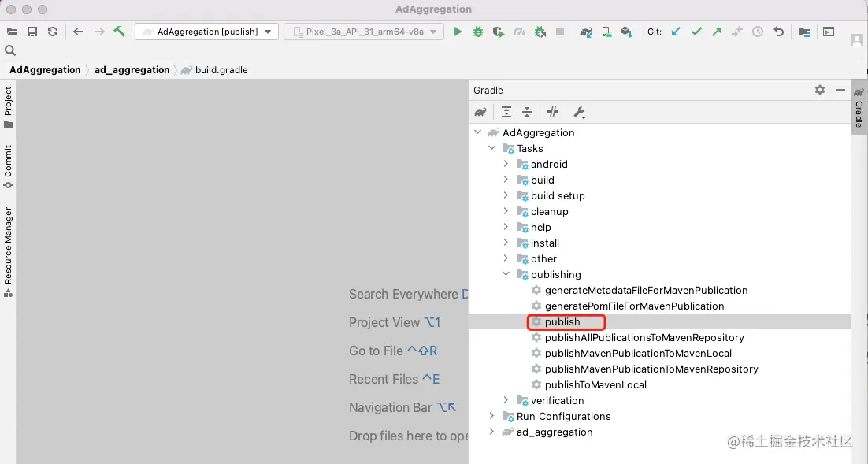Screen dimensions: 868x464
Task: Update project with blue Git arrow
Action: coord(676,32)
